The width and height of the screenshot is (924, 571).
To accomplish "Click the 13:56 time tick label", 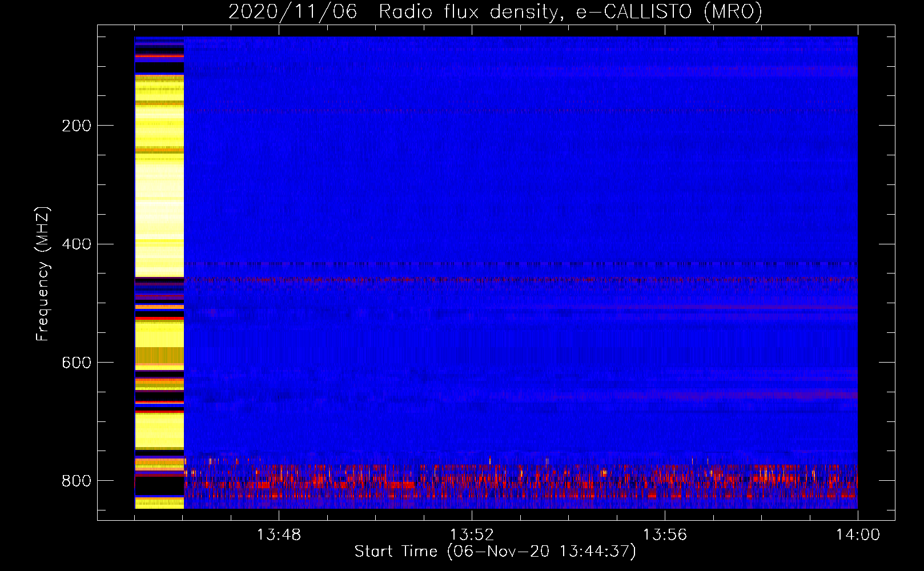I will (x=665, y=535).
